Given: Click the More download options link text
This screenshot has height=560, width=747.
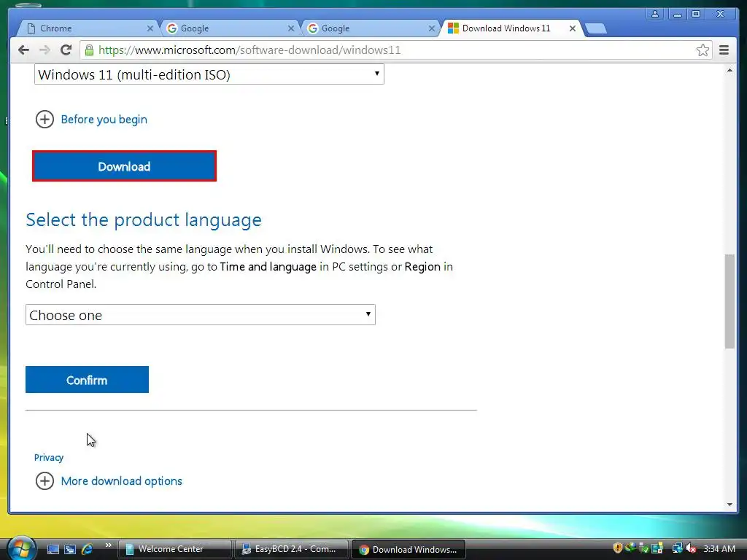Looking at the screenshot, I should [x=122, y=481].
